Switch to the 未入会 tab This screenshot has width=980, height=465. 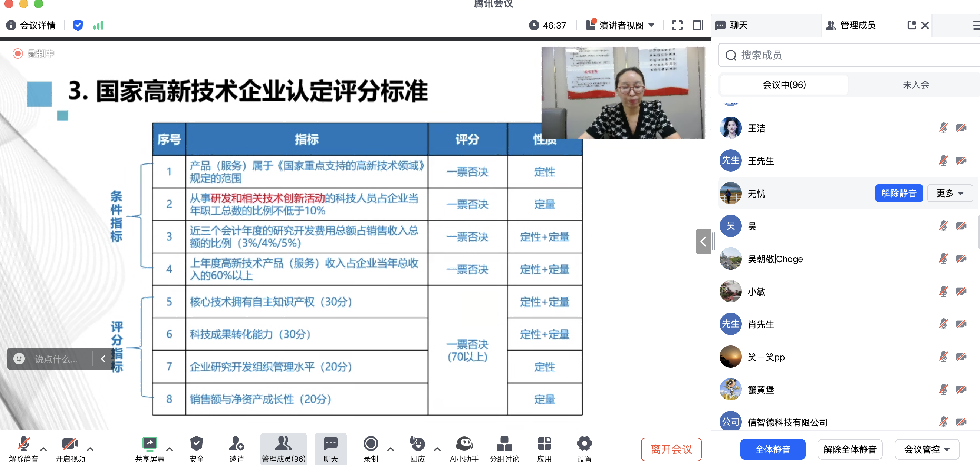point(916,85)
